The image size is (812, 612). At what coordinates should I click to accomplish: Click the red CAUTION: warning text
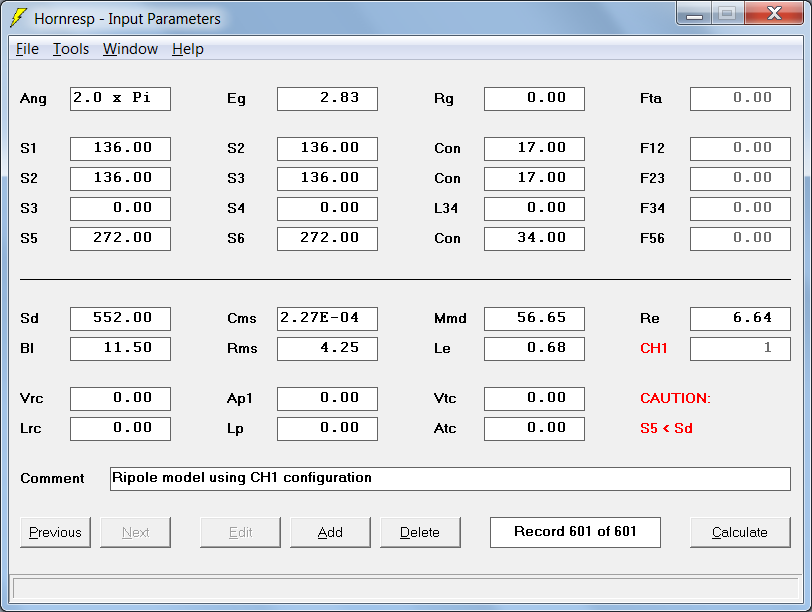click(x=675, y=398)
